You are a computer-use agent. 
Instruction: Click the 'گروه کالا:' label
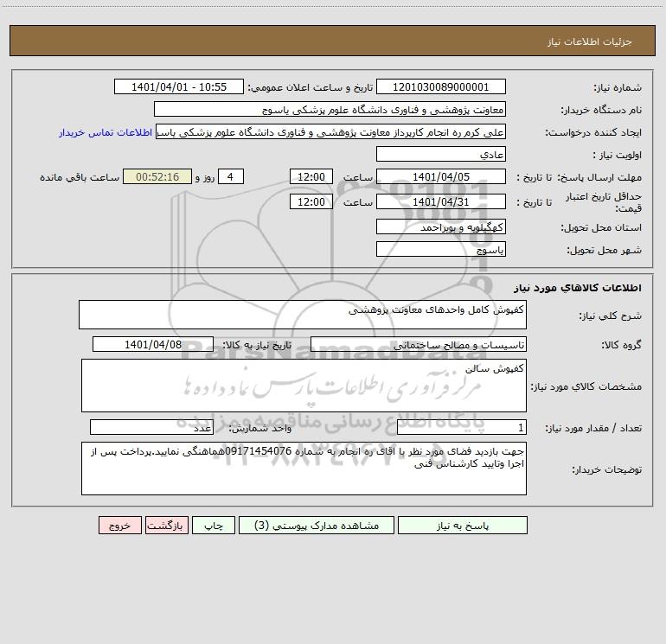pos(621,345)
